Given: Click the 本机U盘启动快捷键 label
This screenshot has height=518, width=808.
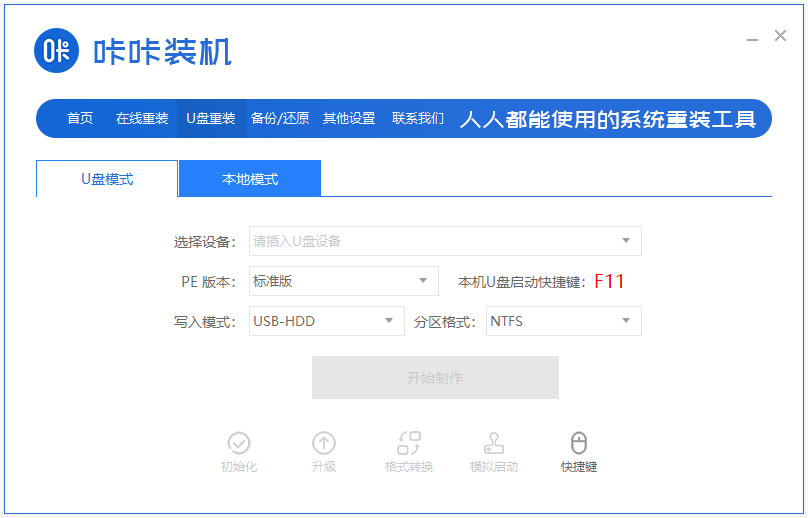Looking at the screenshot, I should tap(521, 282).
